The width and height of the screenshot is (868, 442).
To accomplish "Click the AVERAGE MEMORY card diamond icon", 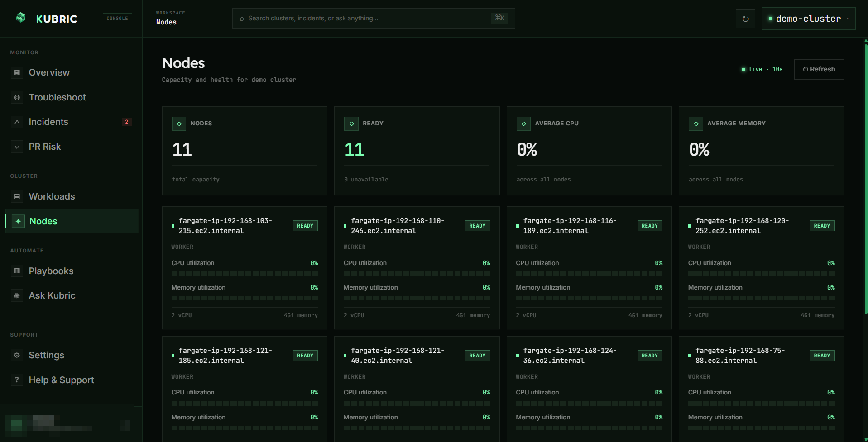I will point(696,124).
